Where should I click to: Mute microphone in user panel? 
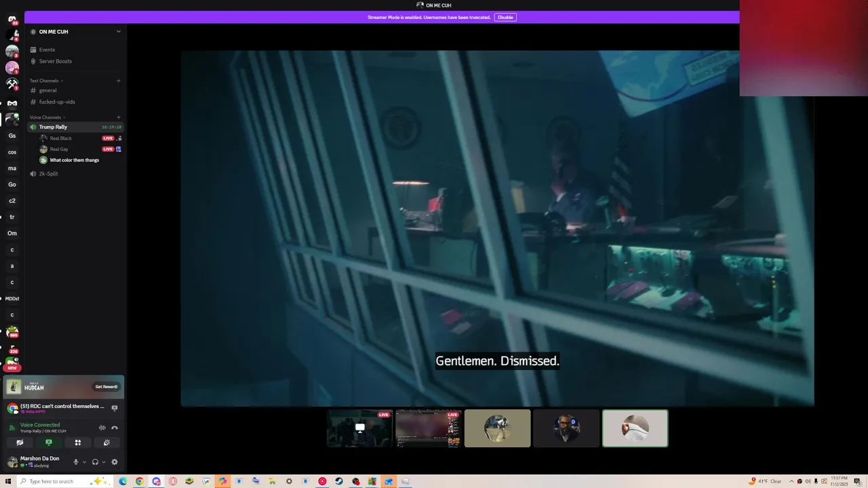(75, 462)
